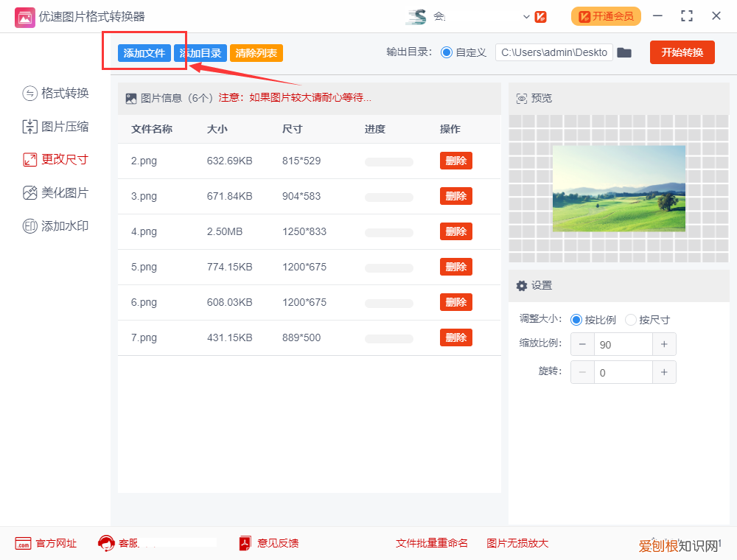Click the 添加文件 add files button
This screenshot has width=737, height=560.
143,53
